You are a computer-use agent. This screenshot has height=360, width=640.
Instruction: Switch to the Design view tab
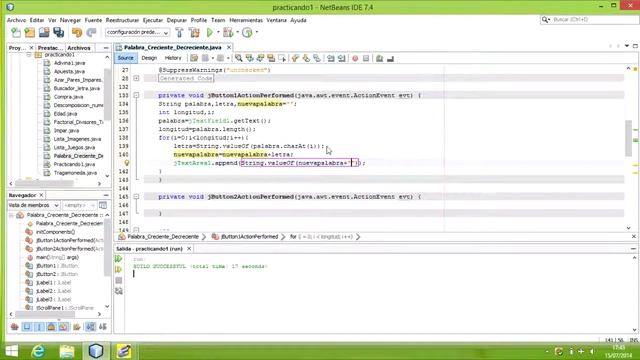(x=149, y=58)
